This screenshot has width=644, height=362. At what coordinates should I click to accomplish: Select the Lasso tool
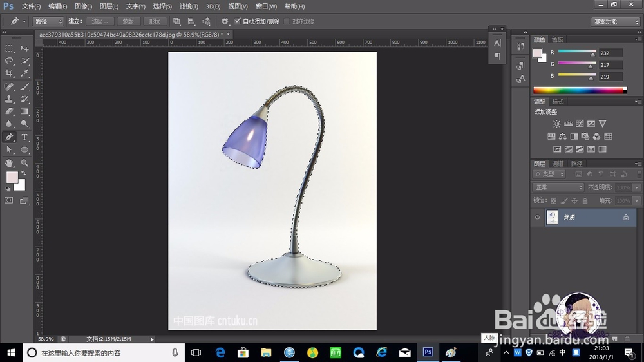[8, 61]
